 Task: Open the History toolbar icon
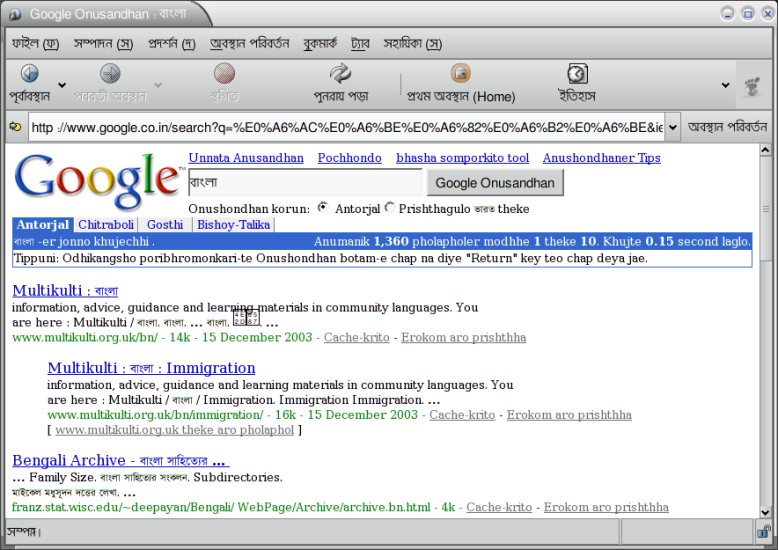point(577,74)
